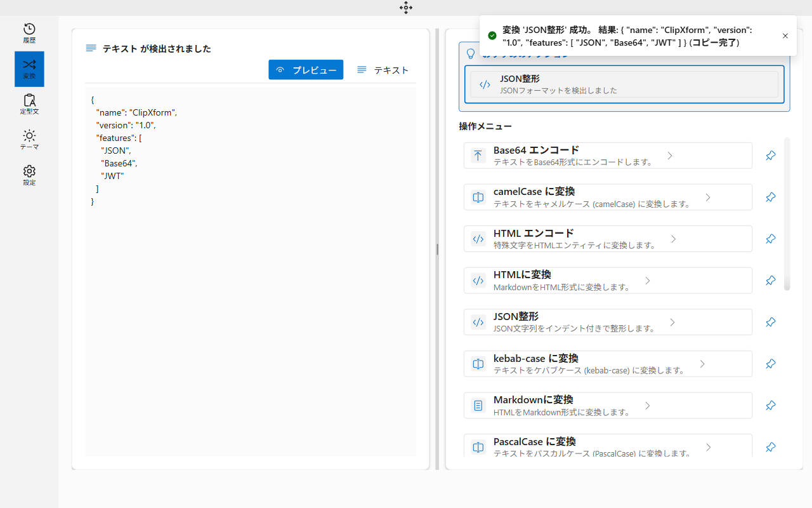
Task: Select the 変換 sidebar icon
Action: click(29, 69)
